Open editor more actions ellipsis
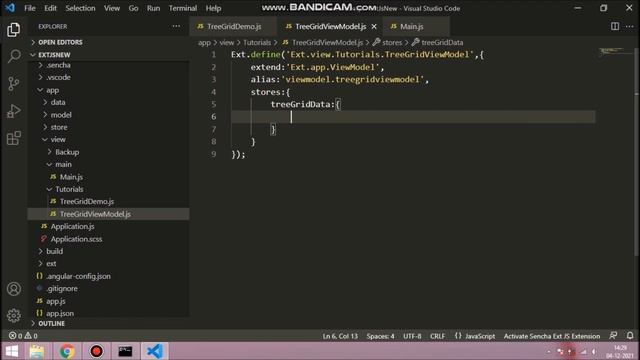Screen dimensions: 640x360 [629, 26]
